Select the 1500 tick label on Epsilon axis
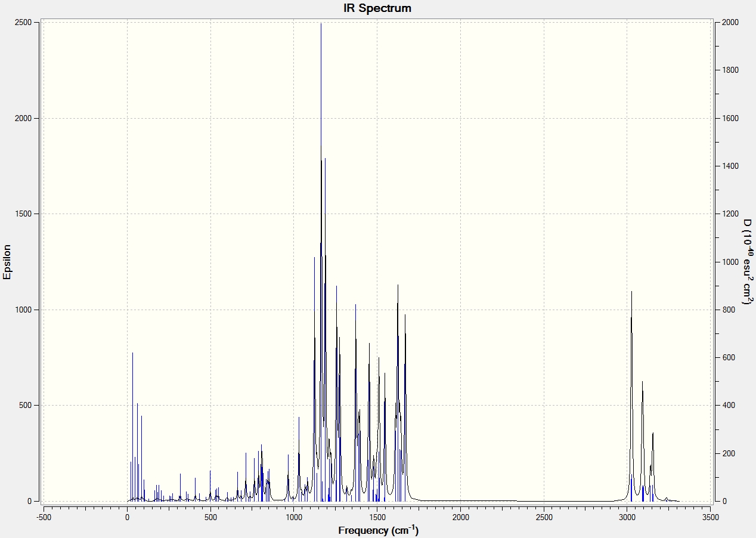 coord(23,214)
